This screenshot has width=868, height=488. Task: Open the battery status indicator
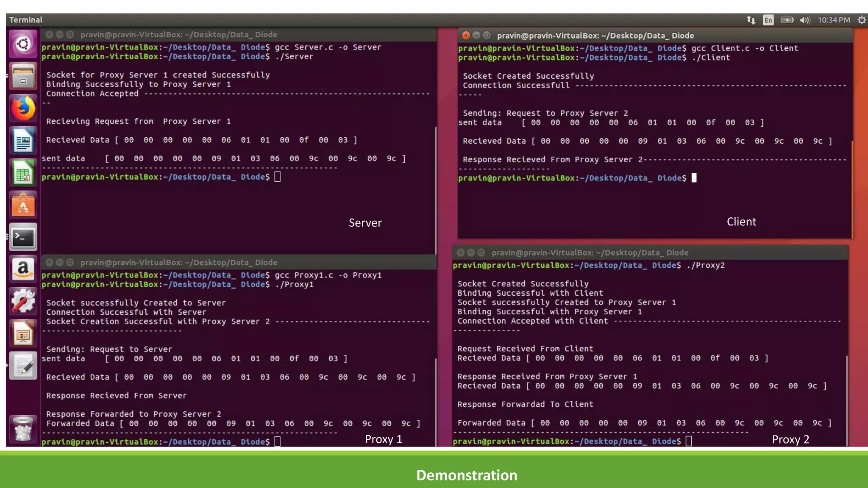[x=787, y=20]
